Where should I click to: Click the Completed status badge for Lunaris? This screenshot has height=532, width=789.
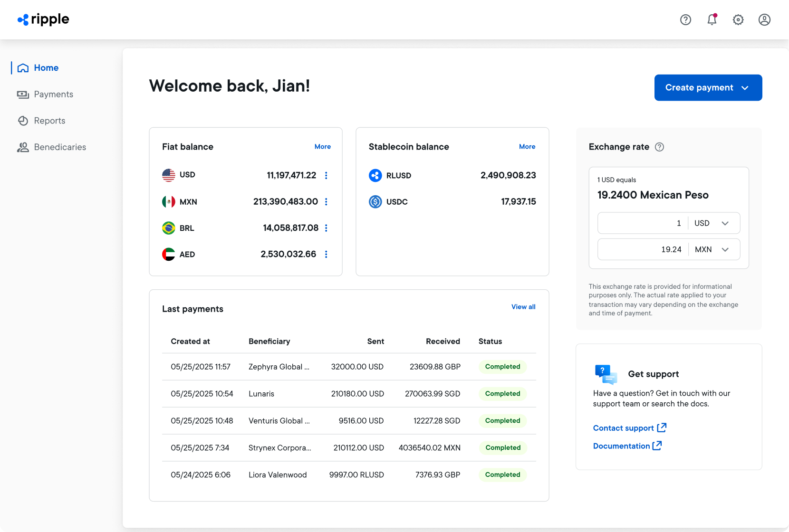[x=502, y=394]
